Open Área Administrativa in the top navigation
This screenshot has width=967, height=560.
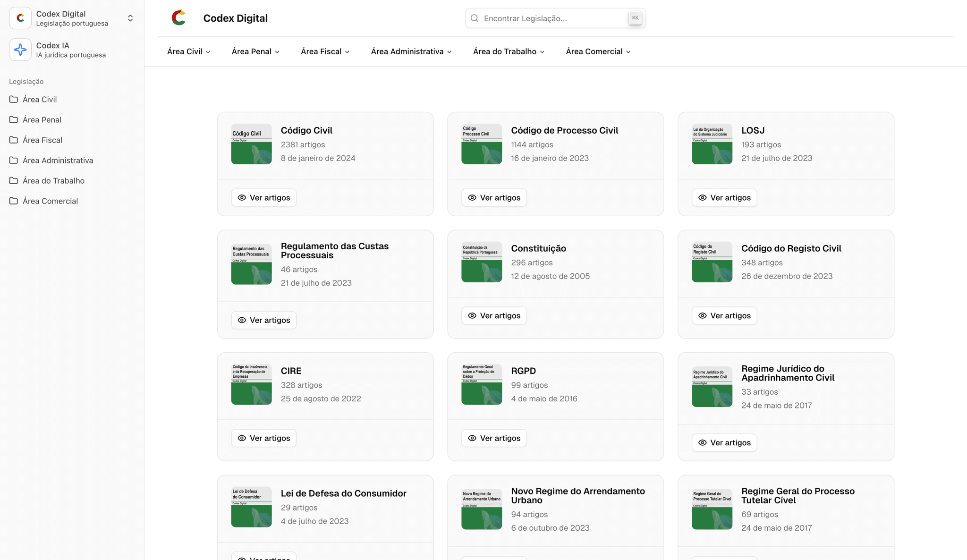click(411, 51)
